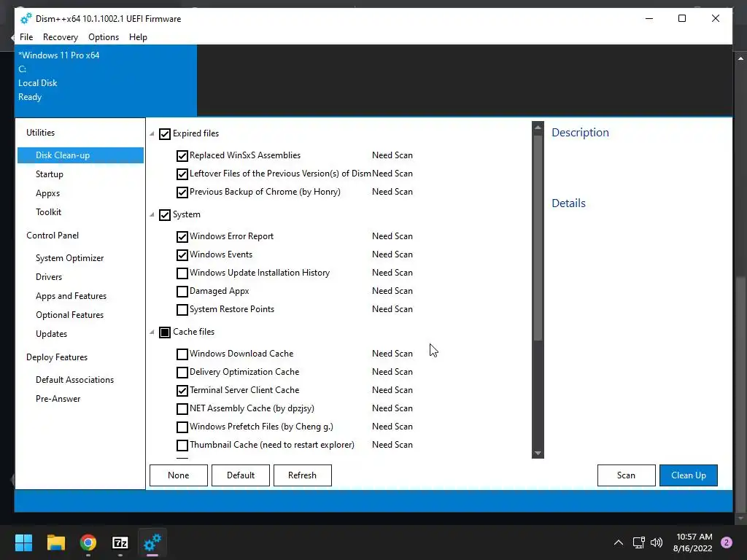
Task: Enable System Restore Points cleanup
Action: coord(182,309)
